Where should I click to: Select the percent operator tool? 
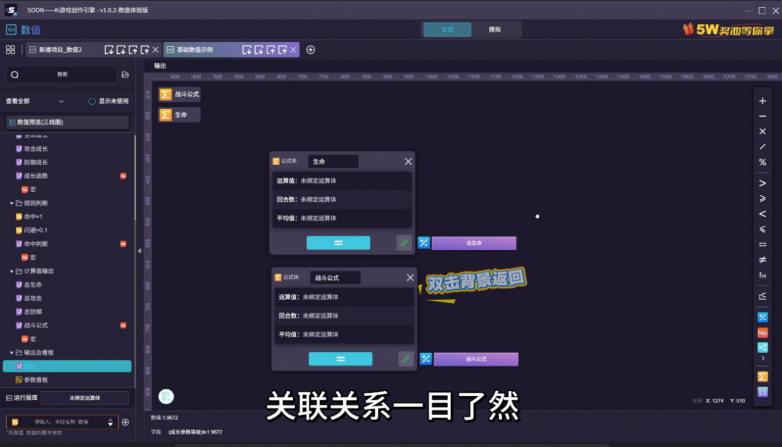[x=762, y=162]
